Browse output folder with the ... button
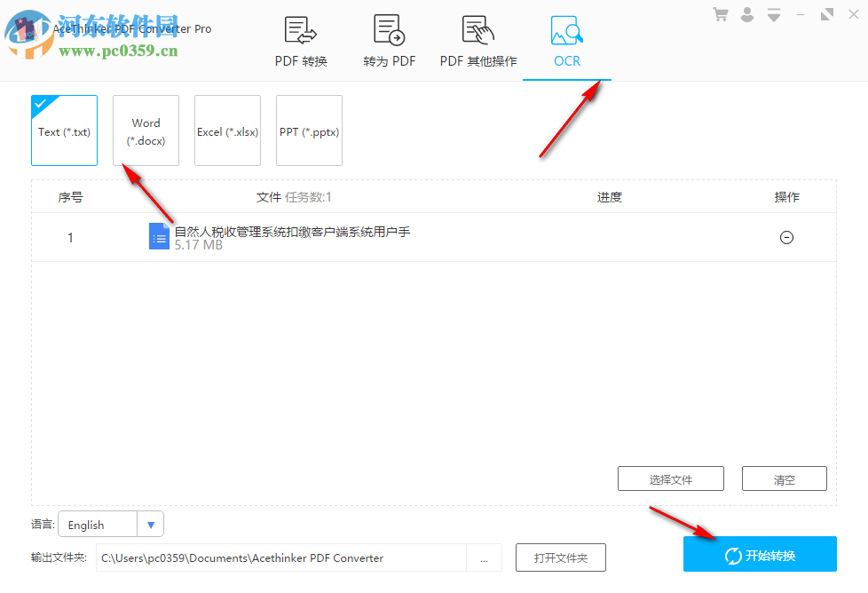 (485, 557)
